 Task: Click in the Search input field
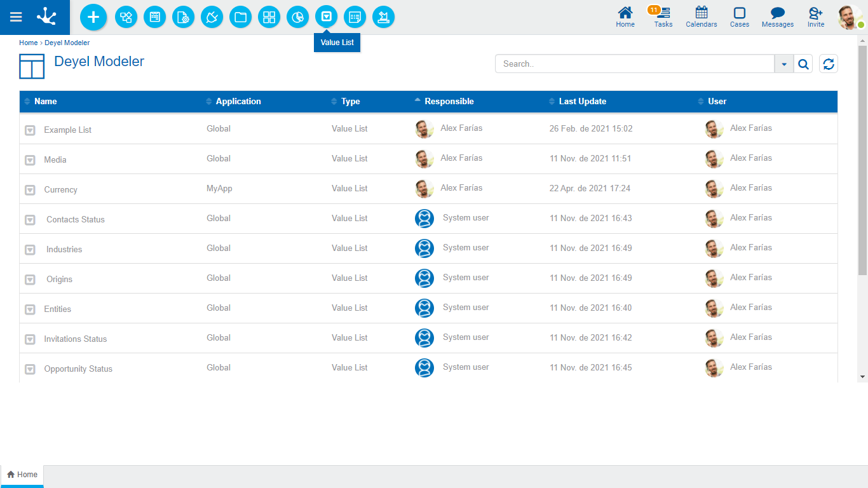tap(634, 64)
